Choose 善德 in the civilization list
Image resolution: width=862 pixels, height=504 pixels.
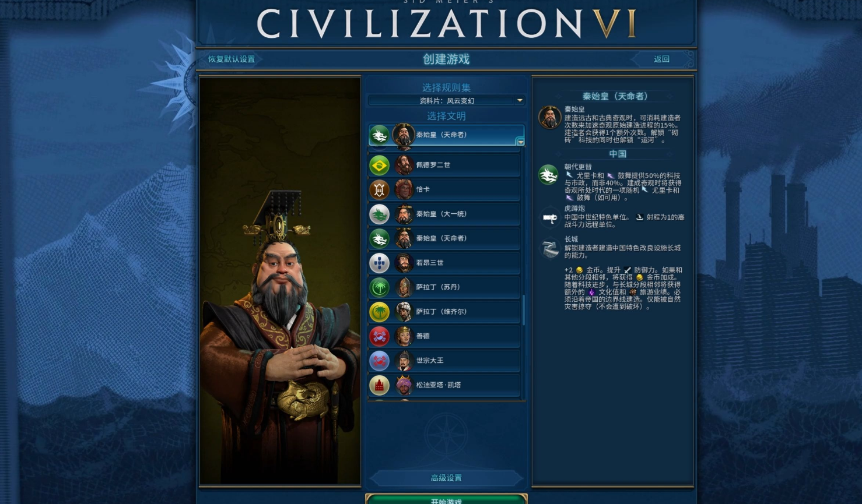(x=445, y=336)
